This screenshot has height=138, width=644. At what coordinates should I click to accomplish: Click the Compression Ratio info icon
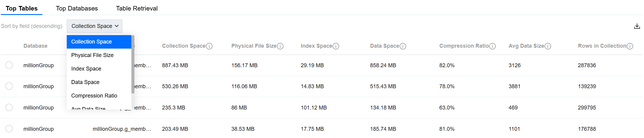click(492, 46)
